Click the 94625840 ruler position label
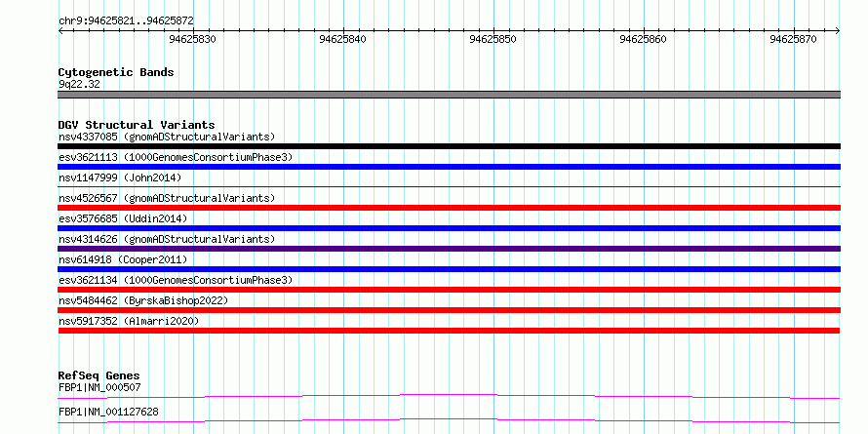The height and width of the screenshot is (434, 868). click(342, 39)
